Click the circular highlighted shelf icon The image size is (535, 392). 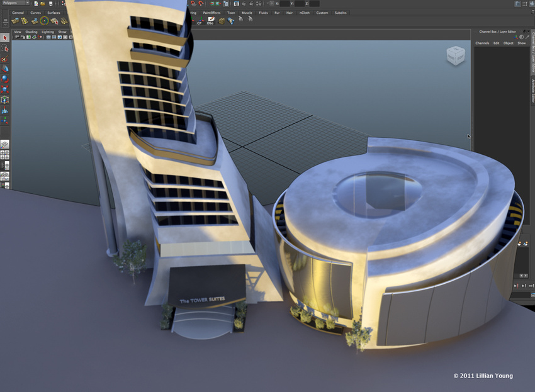click(44, 21)
